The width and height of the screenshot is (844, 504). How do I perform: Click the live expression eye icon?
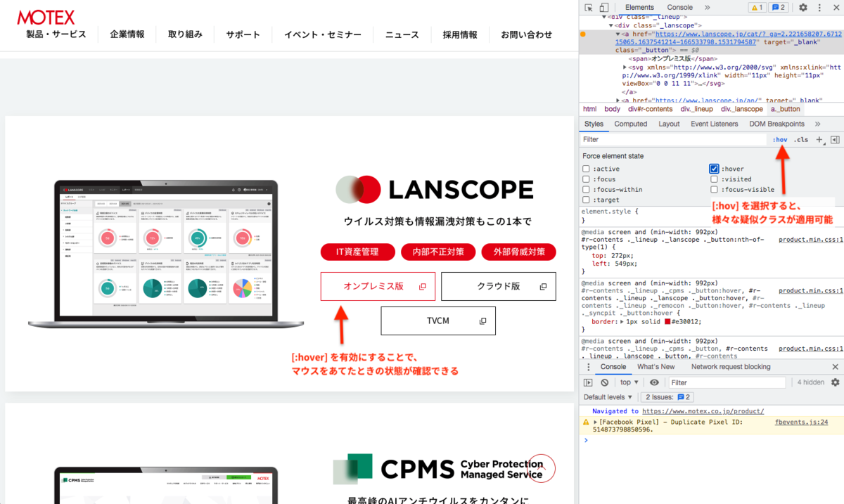(655, 382)
